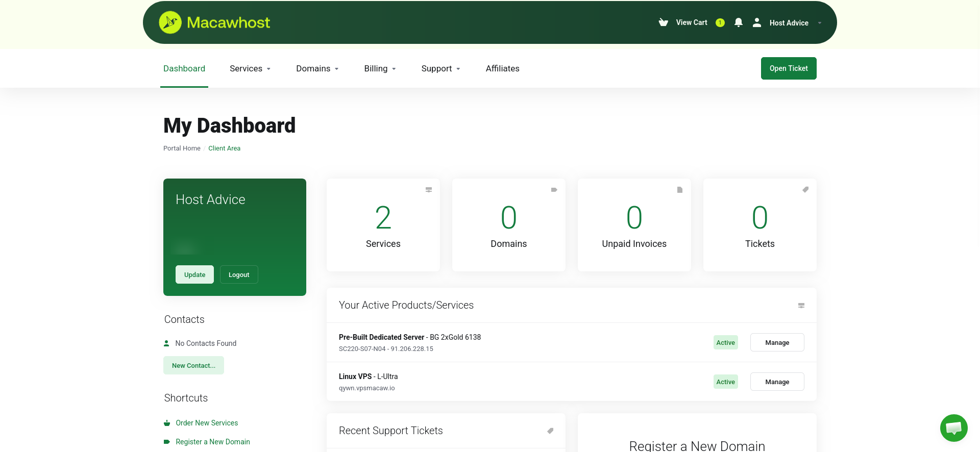
Task: Expand the Services menu
Action: 250,68
